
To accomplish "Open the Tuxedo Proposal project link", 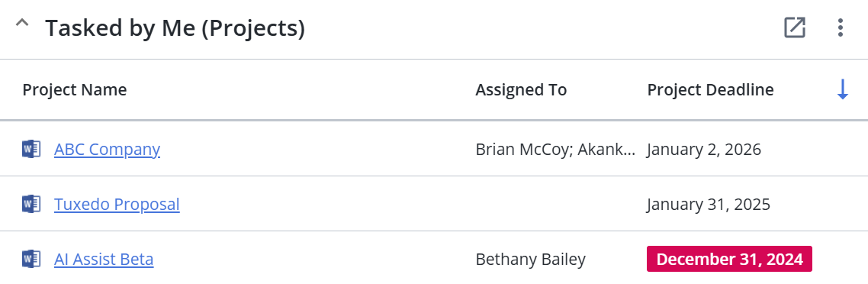I will [x=117, y=205].
